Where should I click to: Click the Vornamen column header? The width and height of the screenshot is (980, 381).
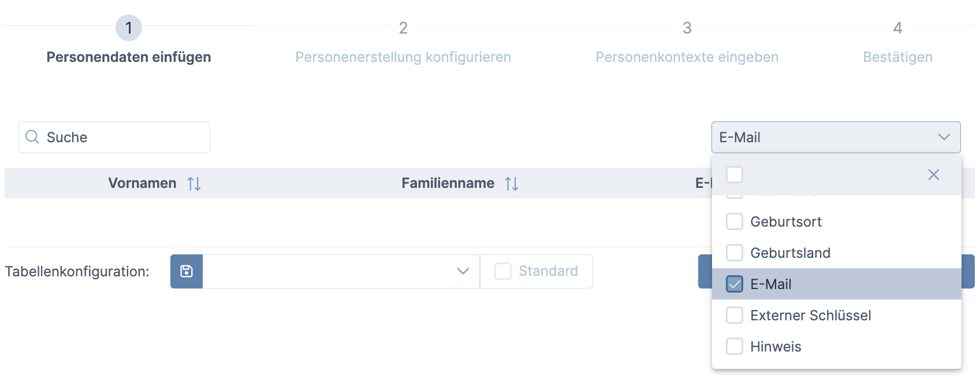point(142,183)
